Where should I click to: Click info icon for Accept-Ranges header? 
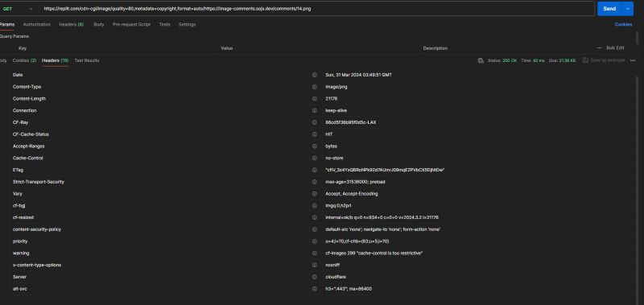point(314,146)
